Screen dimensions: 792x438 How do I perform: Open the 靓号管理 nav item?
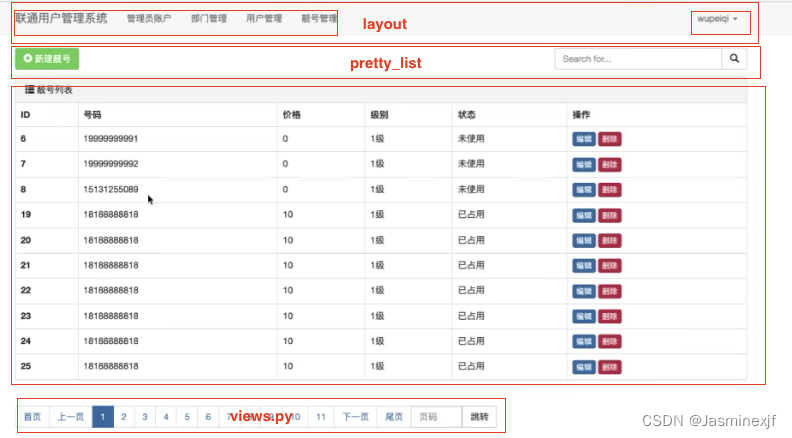[x=319, y=19]
